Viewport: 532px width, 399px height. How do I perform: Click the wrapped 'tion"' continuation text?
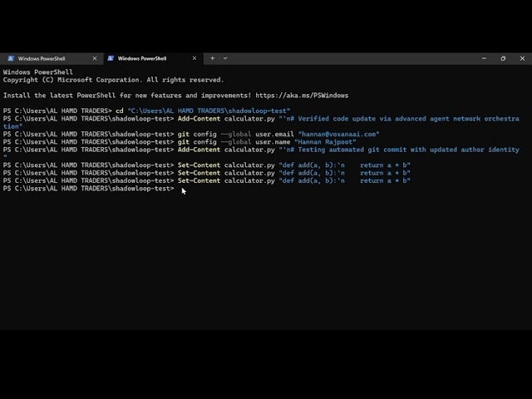pyautogui.click(x=12, y=126)
